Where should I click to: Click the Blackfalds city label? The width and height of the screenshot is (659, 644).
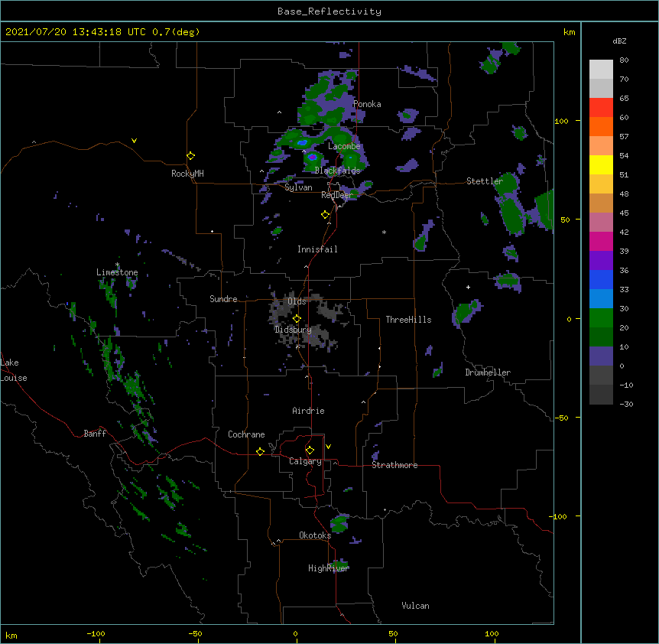[x=337, y=171]
